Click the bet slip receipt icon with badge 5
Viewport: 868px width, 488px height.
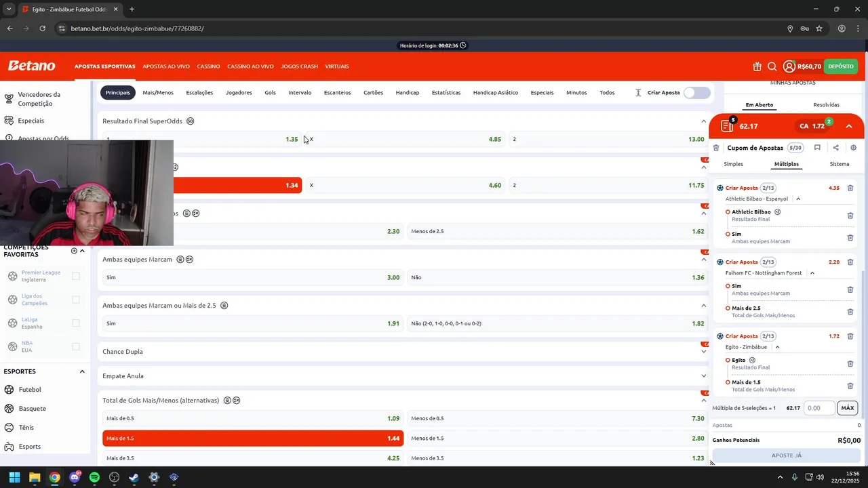tap(728, 125)
